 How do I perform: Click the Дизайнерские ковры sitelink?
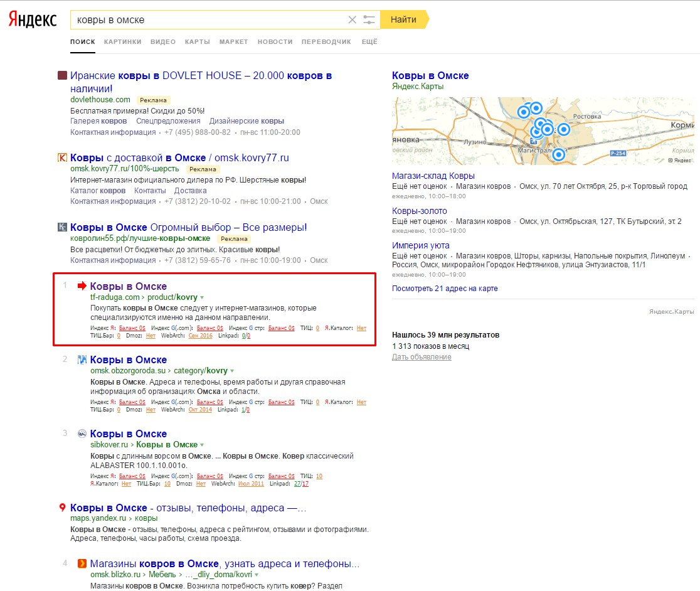tap(247, 121)
